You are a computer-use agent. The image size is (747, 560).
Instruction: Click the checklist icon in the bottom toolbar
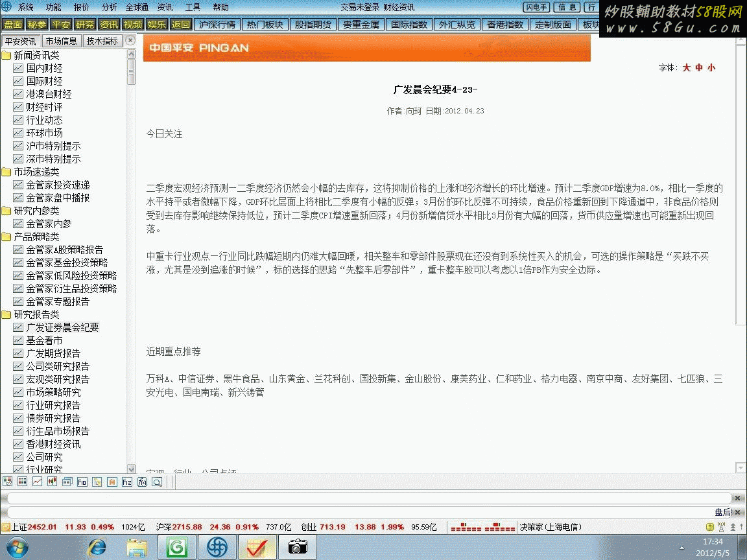pyautogui.click(x=7, y=482)
